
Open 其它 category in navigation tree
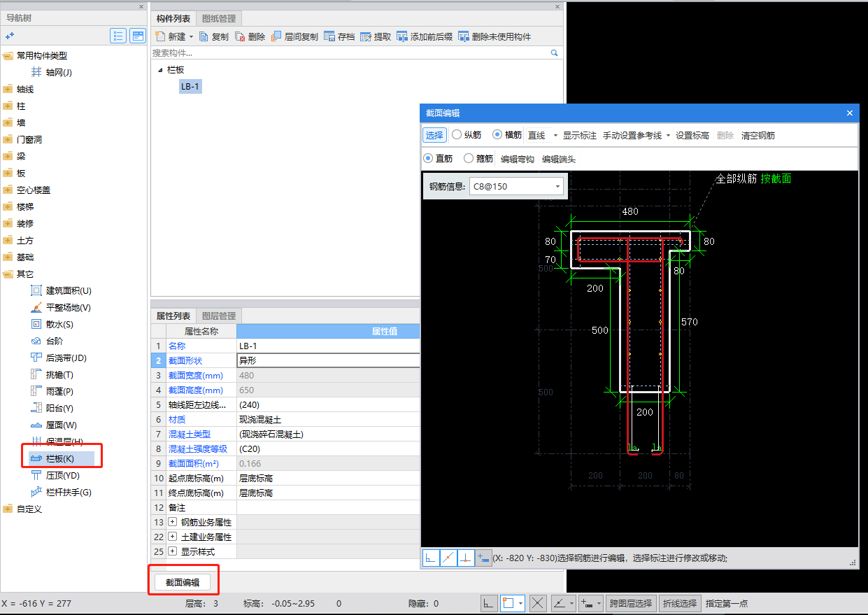18,274
